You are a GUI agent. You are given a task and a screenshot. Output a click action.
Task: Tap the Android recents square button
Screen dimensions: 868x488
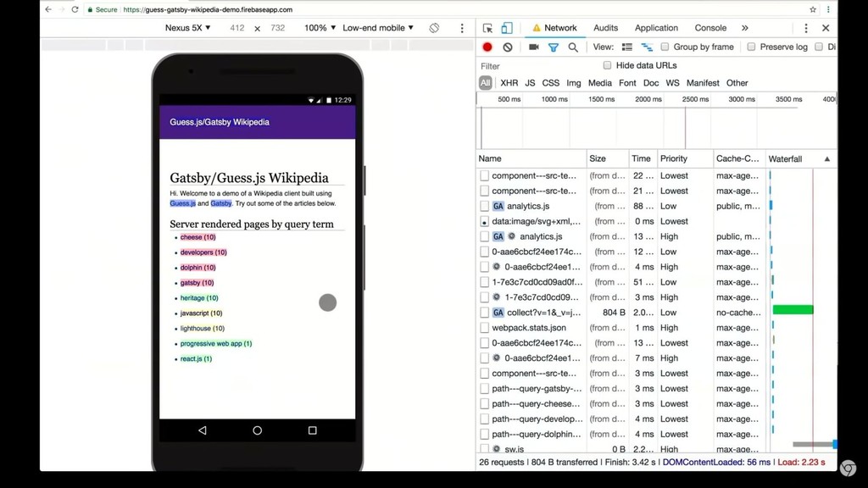(x=312, y=430)
